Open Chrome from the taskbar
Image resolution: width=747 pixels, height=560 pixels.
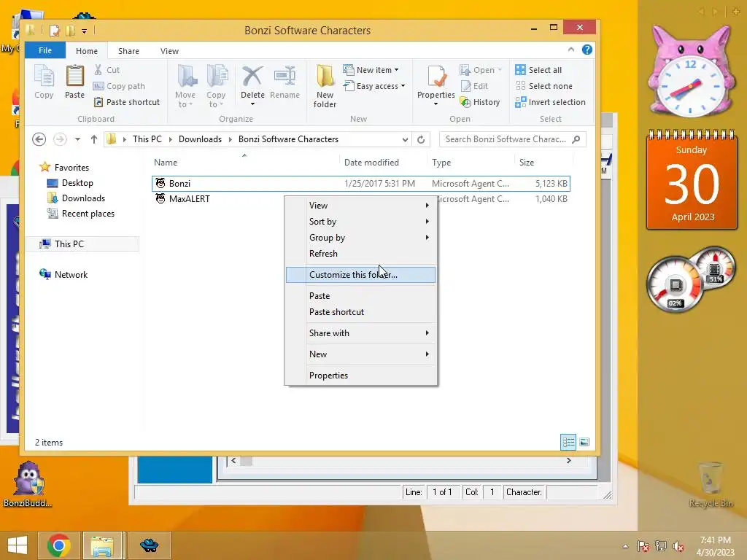coord(59,545)
